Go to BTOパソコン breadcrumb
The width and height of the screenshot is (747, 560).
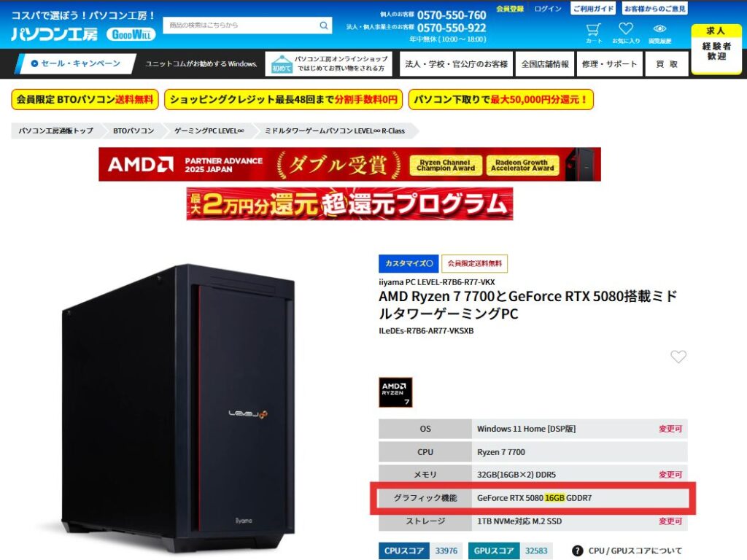tap(133, 131)
